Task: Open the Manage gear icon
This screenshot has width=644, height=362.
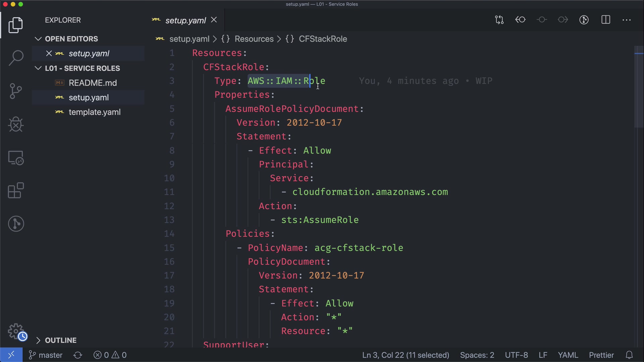Action: click(16, 331)
